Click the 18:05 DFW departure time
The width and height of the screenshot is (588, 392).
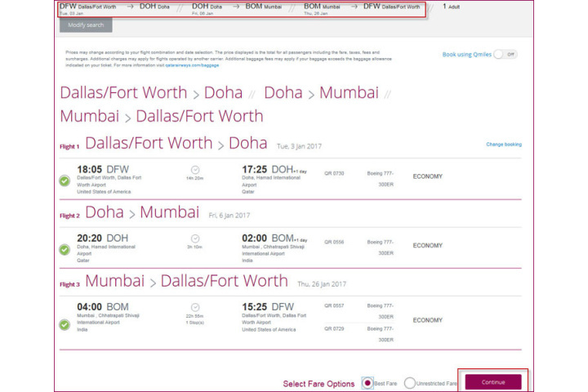pyautogui.click(x=103, y=170)
